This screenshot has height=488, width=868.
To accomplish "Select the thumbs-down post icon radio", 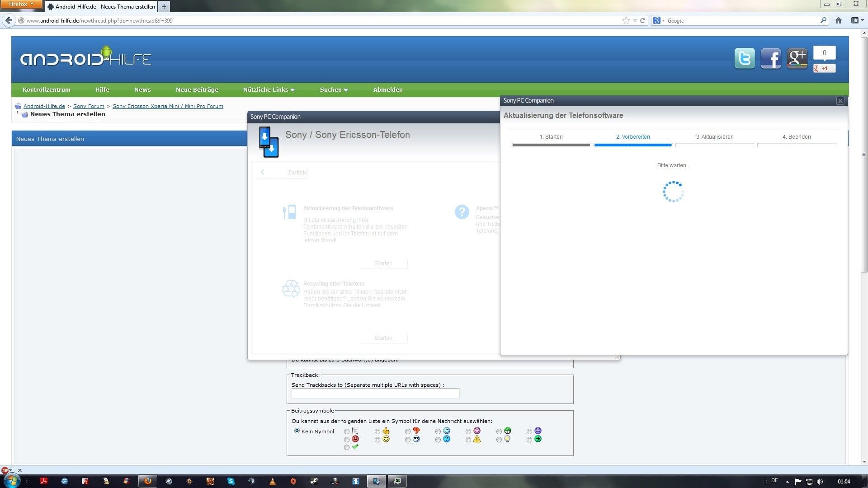I will click(x=408, y=432).
